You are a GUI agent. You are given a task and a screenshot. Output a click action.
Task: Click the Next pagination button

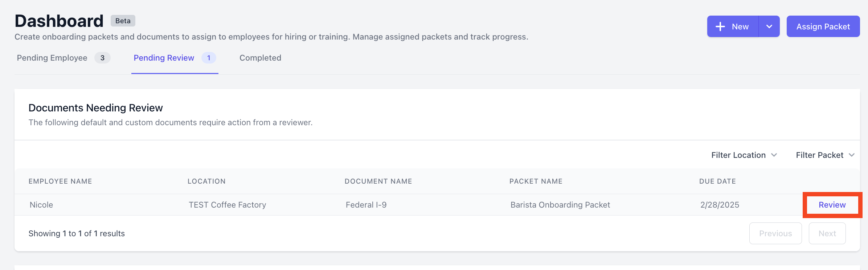827,233
